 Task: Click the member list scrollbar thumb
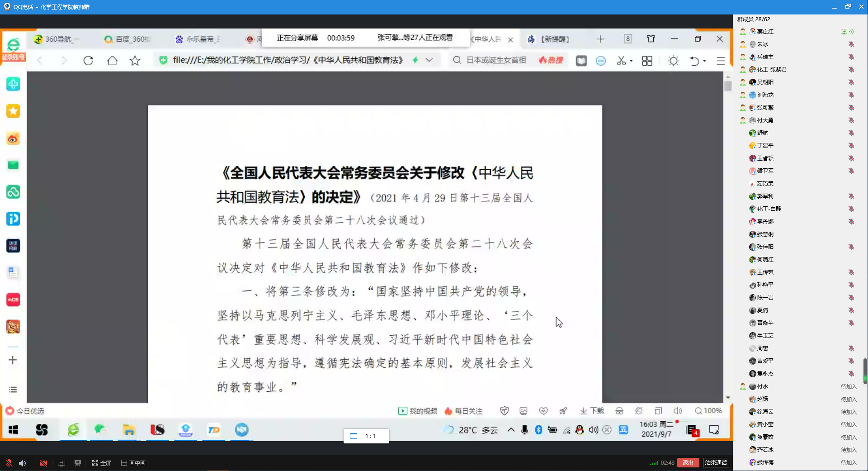pos(865,371)
